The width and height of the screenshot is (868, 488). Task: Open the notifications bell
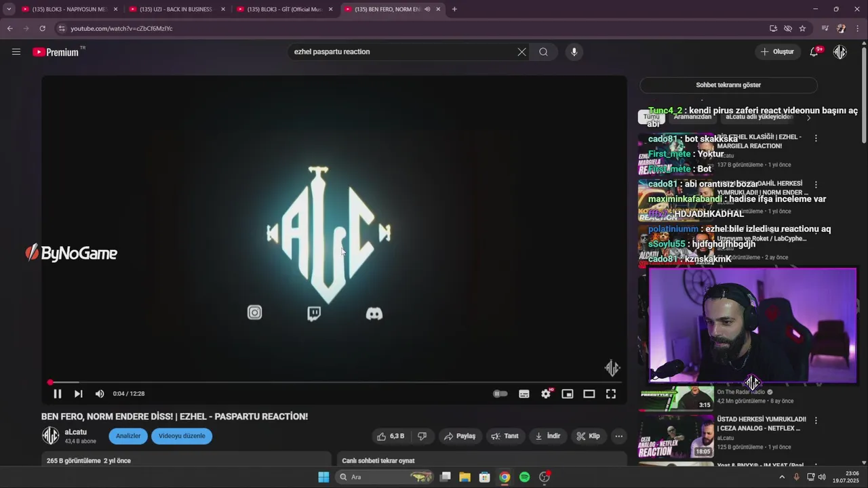point(814,52)
